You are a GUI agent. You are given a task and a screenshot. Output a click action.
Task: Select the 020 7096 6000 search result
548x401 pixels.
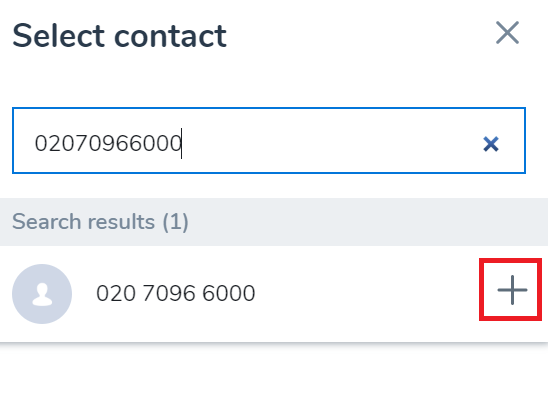274,294
